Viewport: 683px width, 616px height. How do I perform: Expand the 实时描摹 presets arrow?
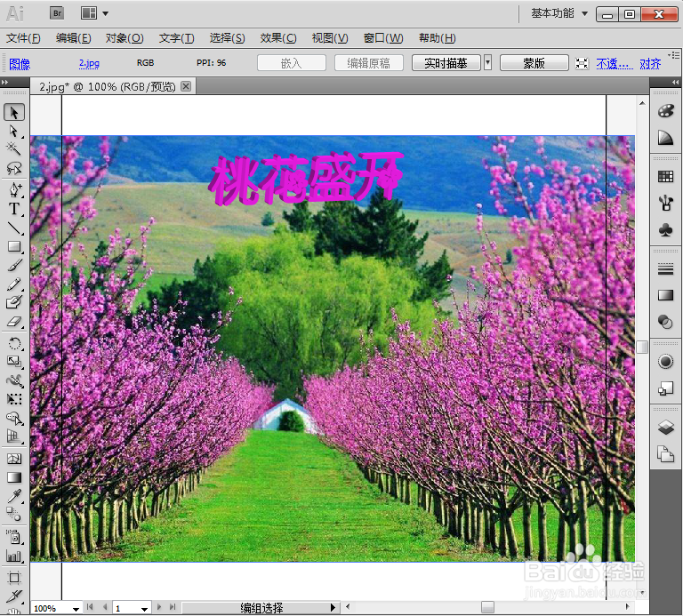488,63
